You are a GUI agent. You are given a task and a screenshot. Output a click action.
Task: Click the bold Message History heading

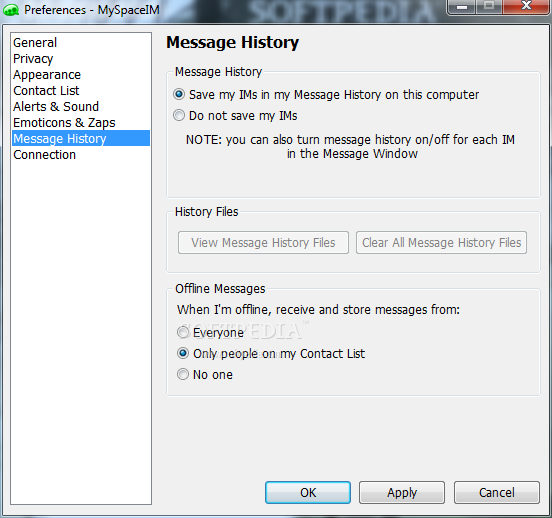coord(233,43)
